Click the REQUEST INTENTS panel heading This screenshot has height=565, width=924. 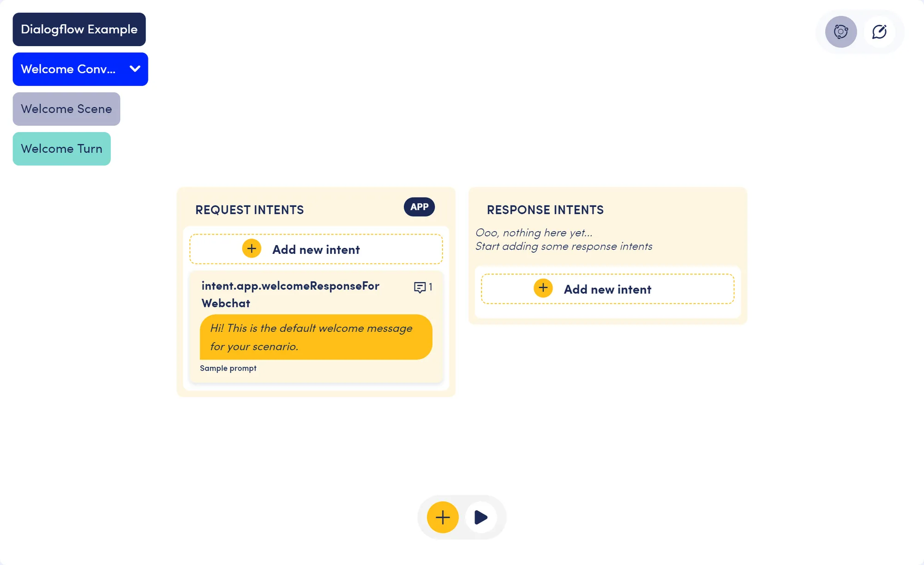[x=249, y=210]
